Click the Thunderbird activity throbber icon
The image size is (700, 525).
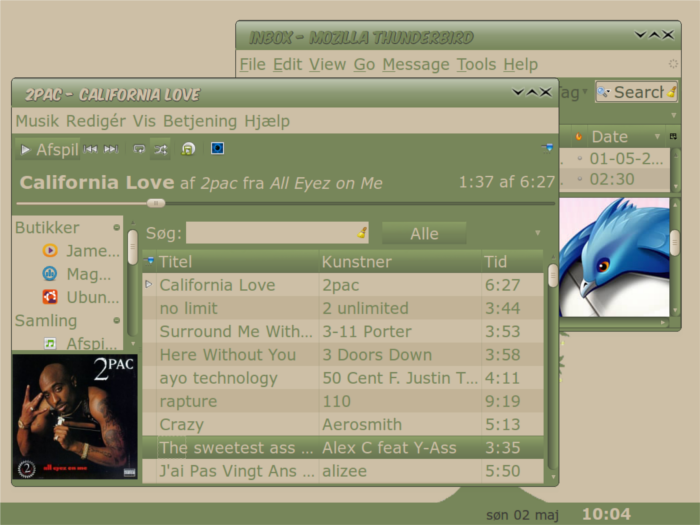coord(673,64)
